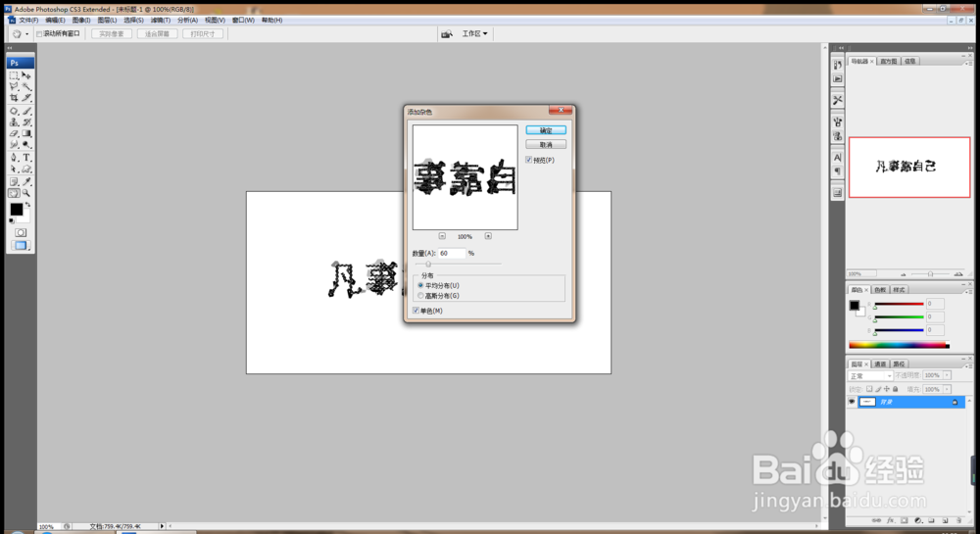Open the 滤镜(T) filter menu
The image size is (980, 534).
(161, 20)
